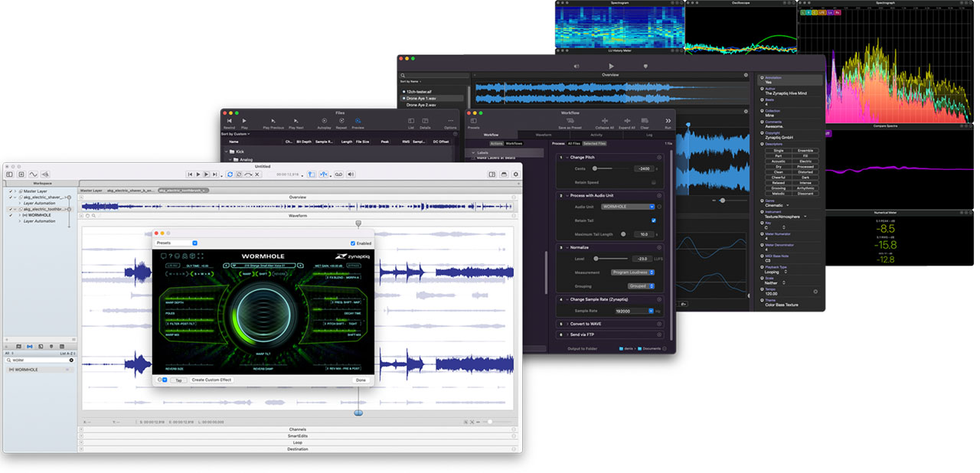Click the speaker volume icon in Untitled toolbar
Viewport: 980px width, 473px height.
351,175
